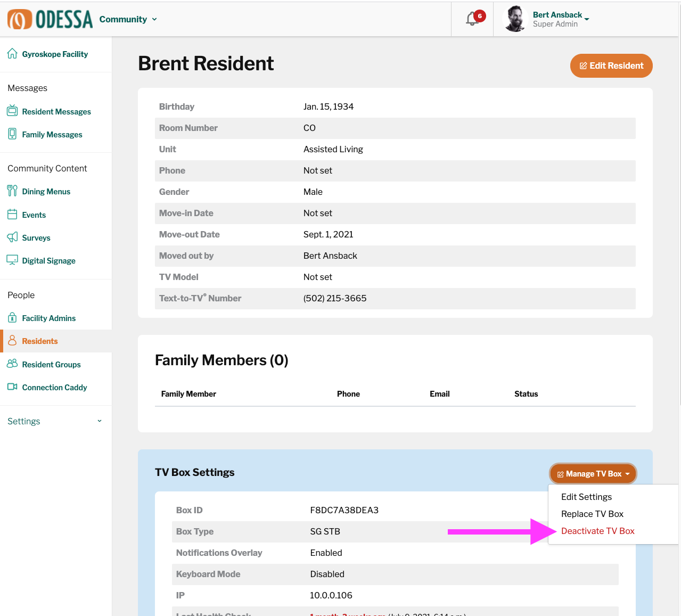Viewport: 681px width, 616px height.
Task: Click Bert Ansback's profile avatar
Action: [x=515, y=19]
